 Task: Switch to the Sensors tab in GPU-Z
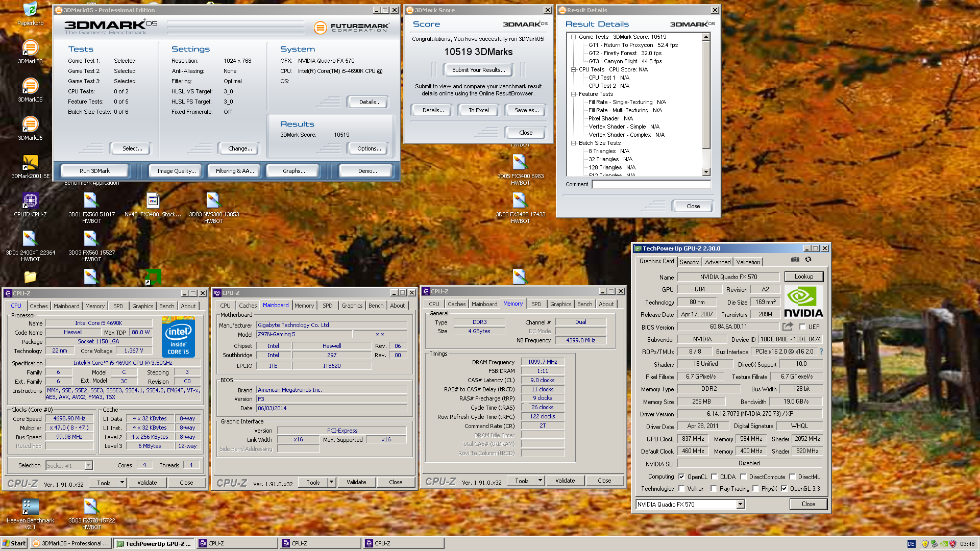pyautogui.click(x=690, y=262)
